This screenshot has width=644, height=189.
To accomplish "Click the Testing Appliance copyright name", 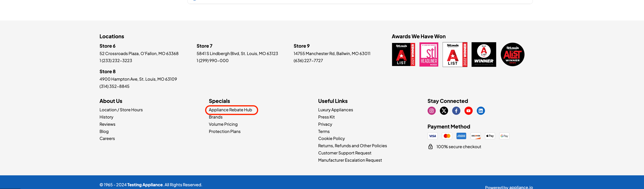I will click(x=145, y=185).
